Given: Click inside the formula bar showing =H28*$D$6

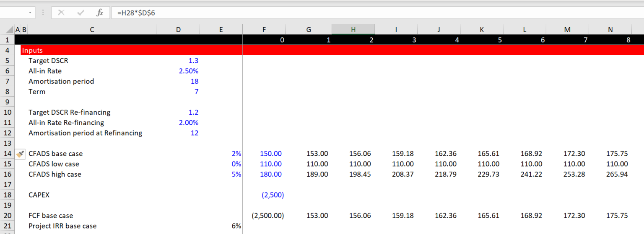Looking at the screenshot, I should coord(377,13).
